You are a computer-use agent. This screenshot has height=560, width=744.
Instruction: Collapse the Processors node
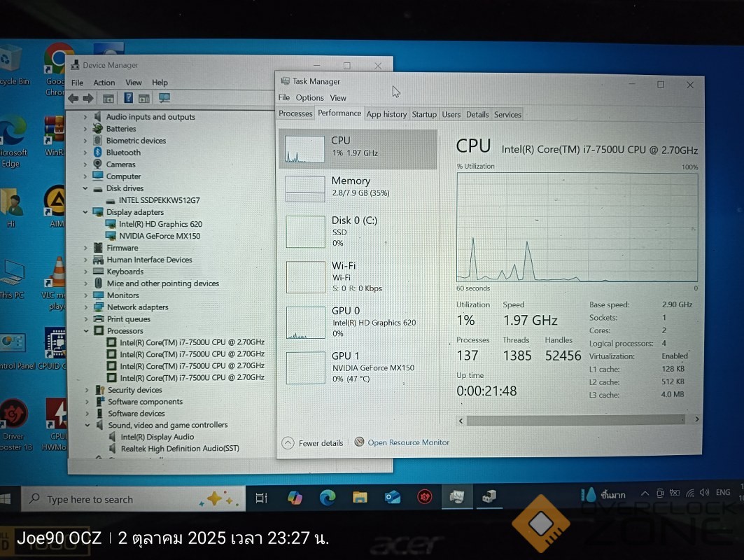pyautogui.click(x=86, y=331)
